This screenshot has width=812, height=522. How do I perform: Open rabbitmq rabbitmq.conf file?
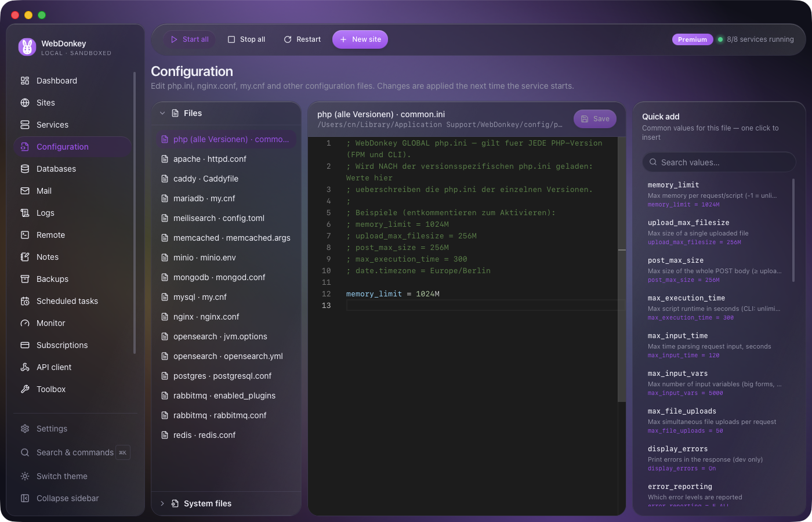(226, 415)
